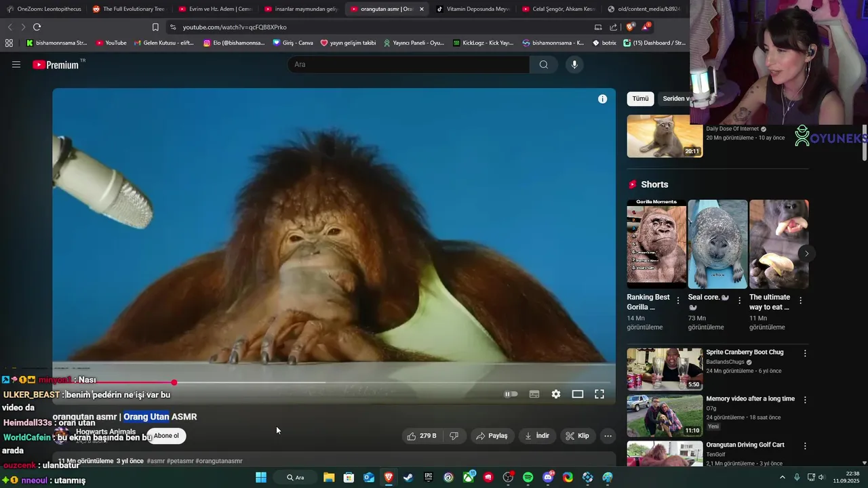Image resolution: width=868 pixels, height=488 pixels.
Task: Start voice search with the microphone icon
Action: [x=574, y=64]
